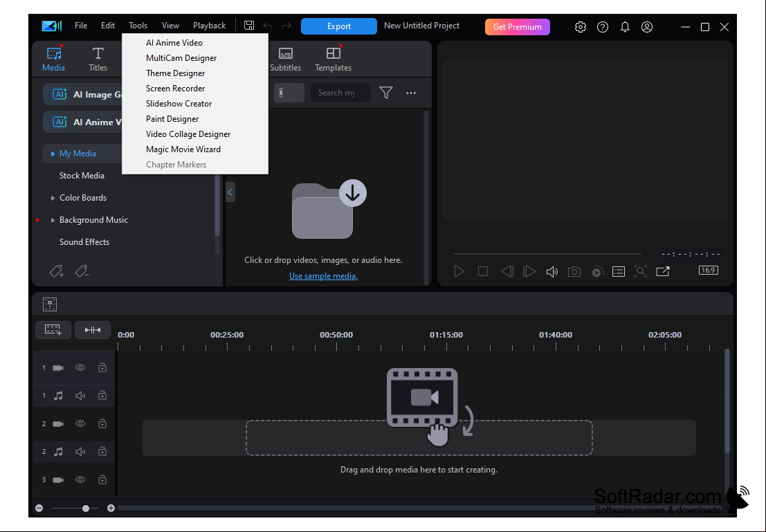Expand the Background Music arrow
This screenshot has width=766, height=532.
pyautogui.click(x=53, y=220)
